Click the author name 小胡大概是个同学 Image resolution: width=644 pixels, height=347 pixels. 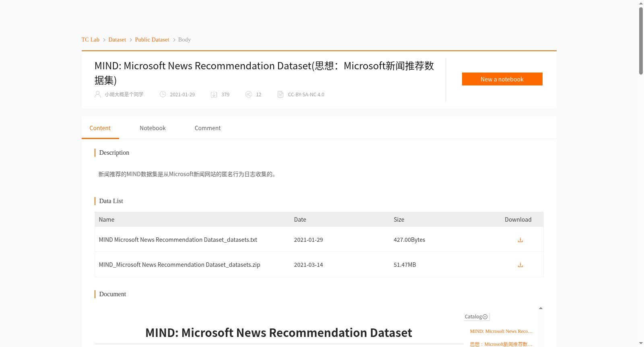tap(124, 95)
